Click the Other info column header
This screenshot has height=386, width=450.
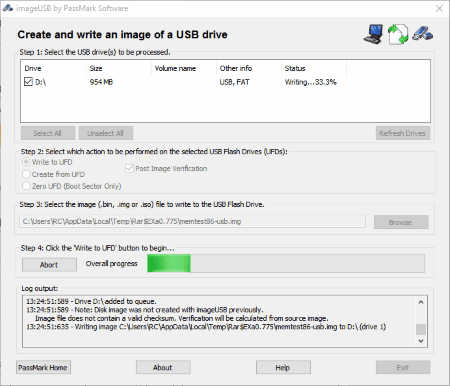[249, 68]
